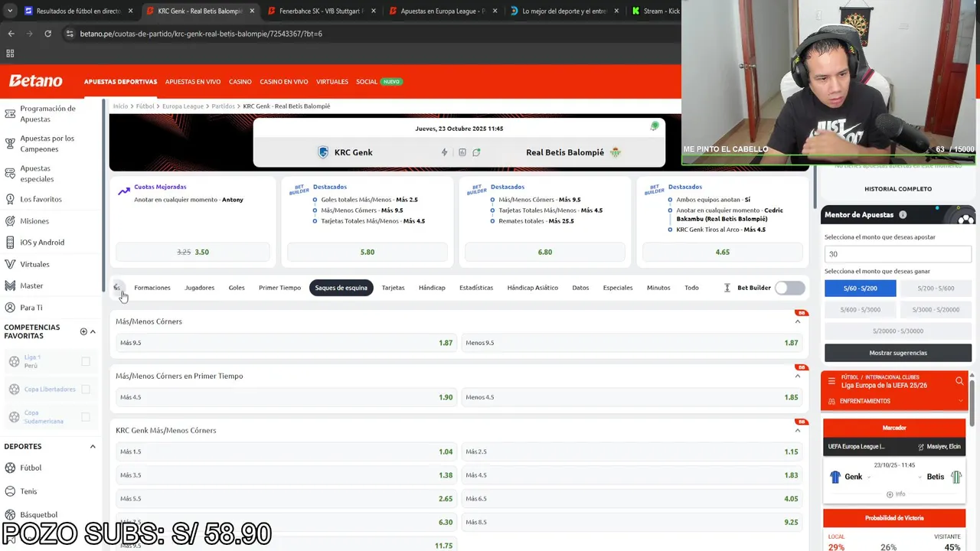Click the iOS y Android sidebar icon
This screenshot has height=551, width=980.
[10, 243]
